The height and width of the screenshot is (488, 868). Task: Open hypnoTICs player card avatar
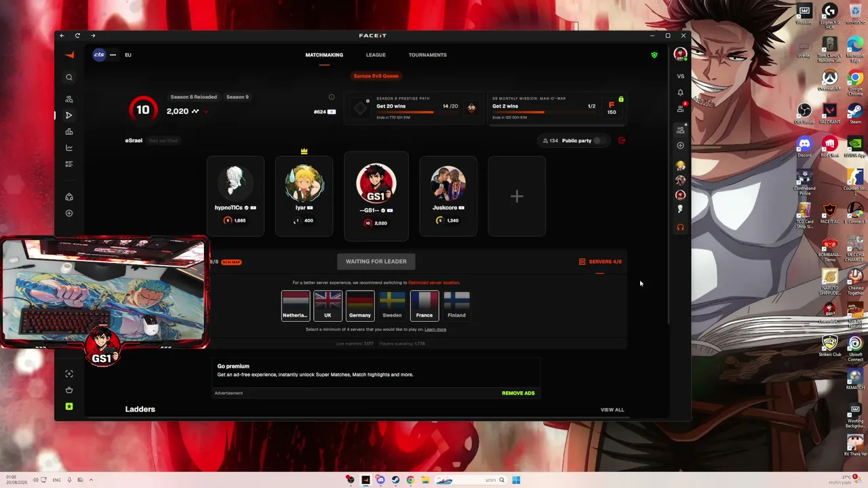point(235,182)
